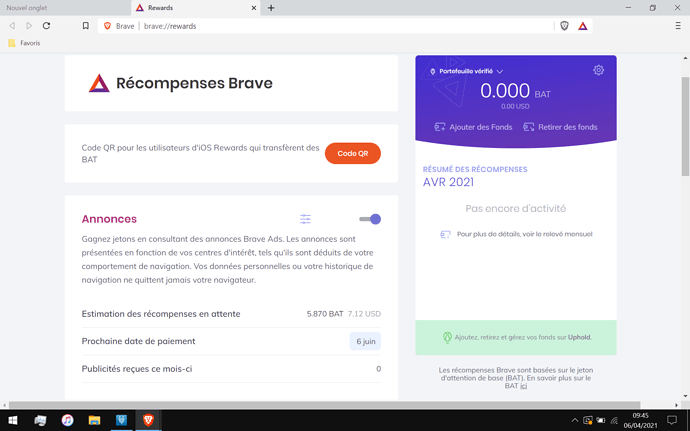Open wallet settings gear icon
Viewport: 690px width, 431px height.
pos(598,70)
